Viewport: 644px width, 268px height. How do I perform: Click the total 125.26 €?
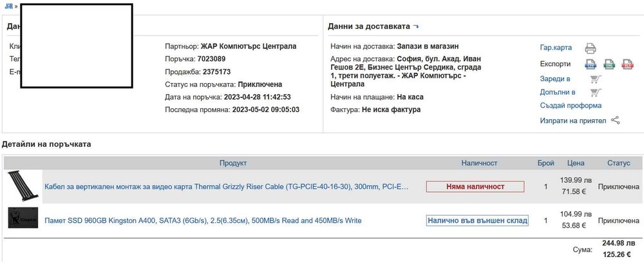(616, 255)
